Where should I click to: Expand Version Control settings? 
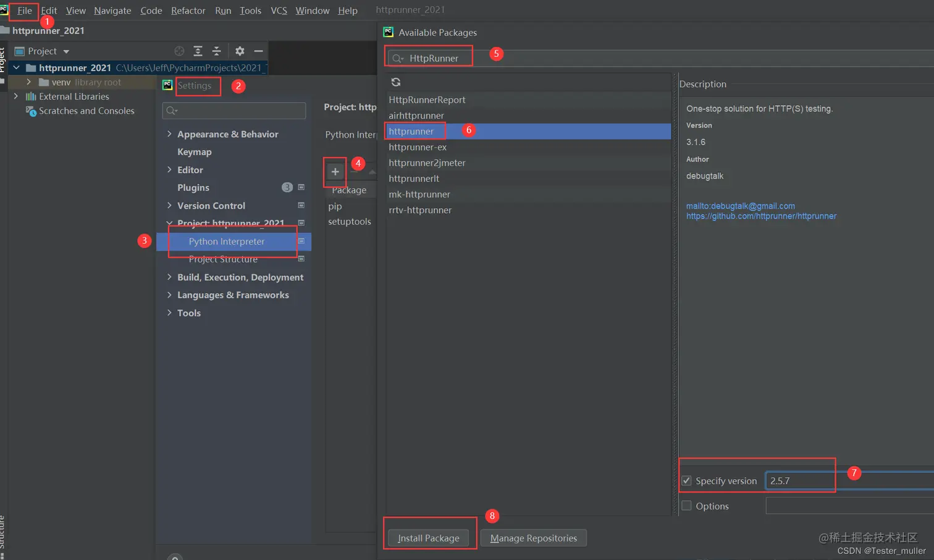169,206
